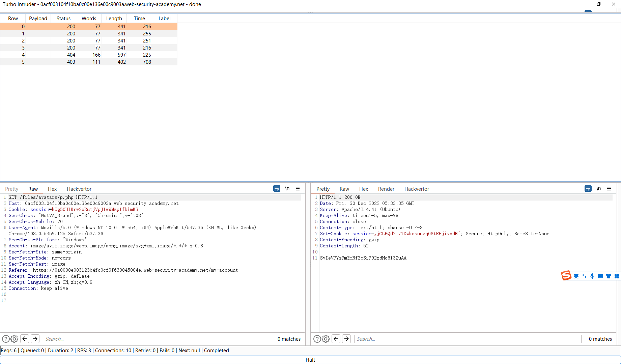Toggle word wrap icon in request pane
621x364 pixels.
click(277, 188)
